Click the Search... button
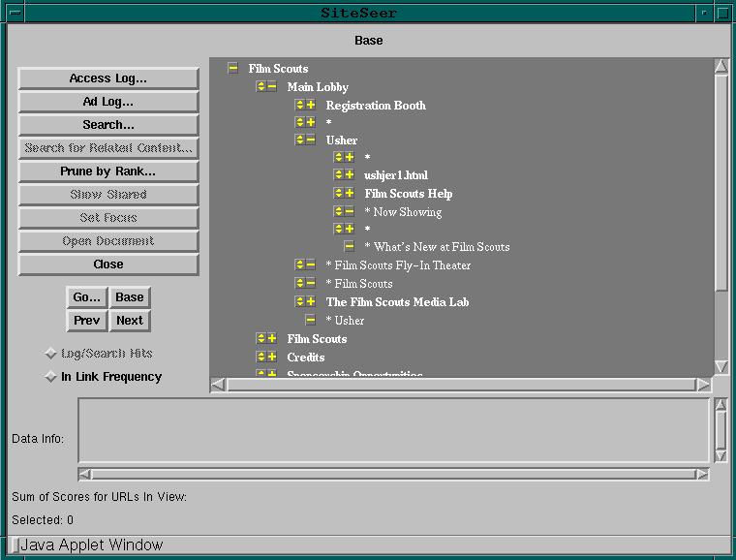Viewport: 736px width, 560px height. pyautogui.click(x=108, y=125)
